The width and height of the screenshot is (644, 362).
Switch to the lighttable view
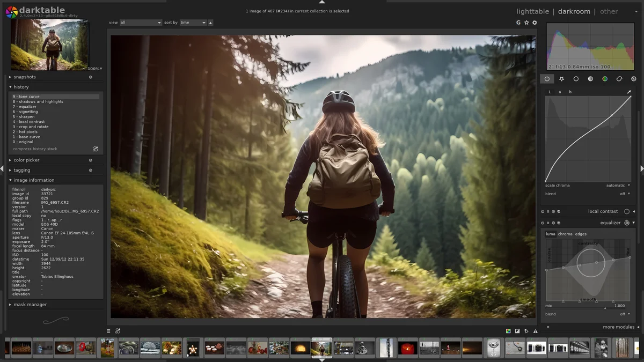click(532, 11)
